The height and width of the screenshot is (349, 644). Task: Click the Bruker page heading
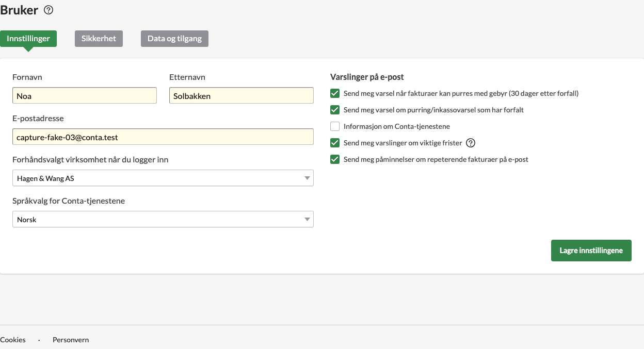tap(19, 10)
